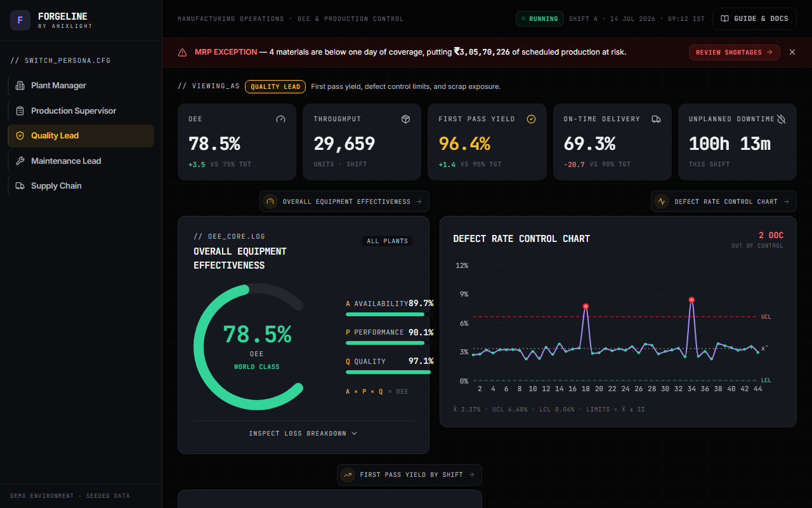Open the Overall Equipment Effectiveness link
The width and height of the screenshot is (812, 508).
click(x=344, y=201)
